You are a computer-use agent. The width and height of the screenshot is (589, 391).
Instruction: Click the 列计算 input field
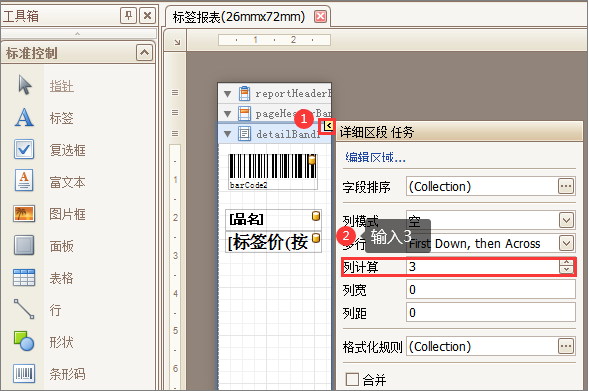tap(483, 267)
